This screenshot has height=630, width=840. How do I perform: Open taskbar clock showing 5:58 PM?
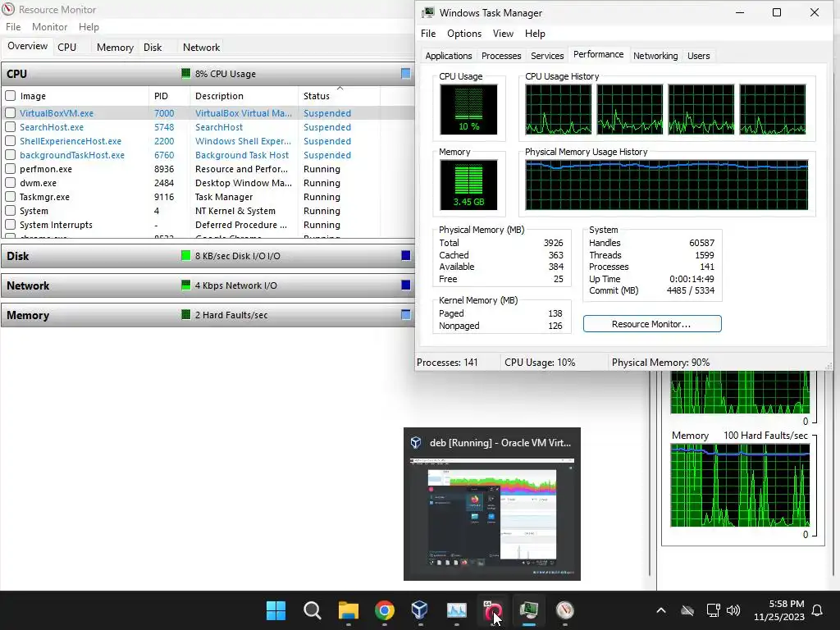point(779,610)
